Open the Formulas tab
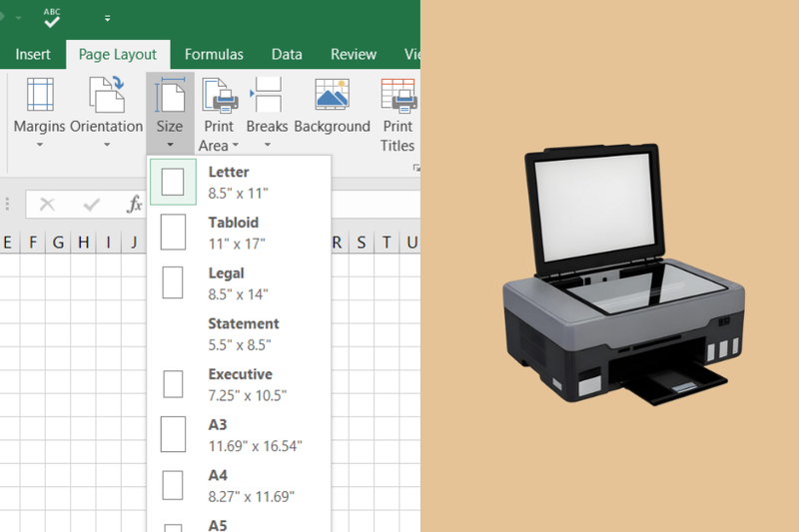 coord(214,54)
